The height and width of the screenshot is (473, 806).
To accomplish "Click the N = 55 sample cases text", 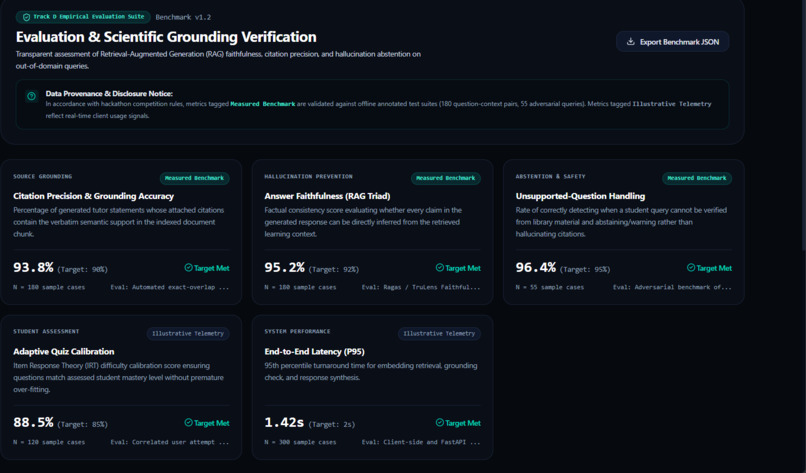I will click(x=550, y=287).
